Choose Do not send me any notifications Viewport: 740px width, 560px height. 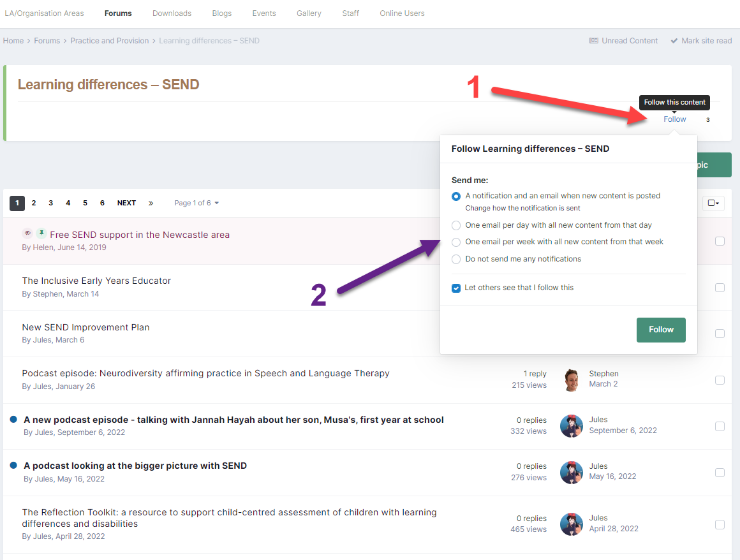[456, 259]
